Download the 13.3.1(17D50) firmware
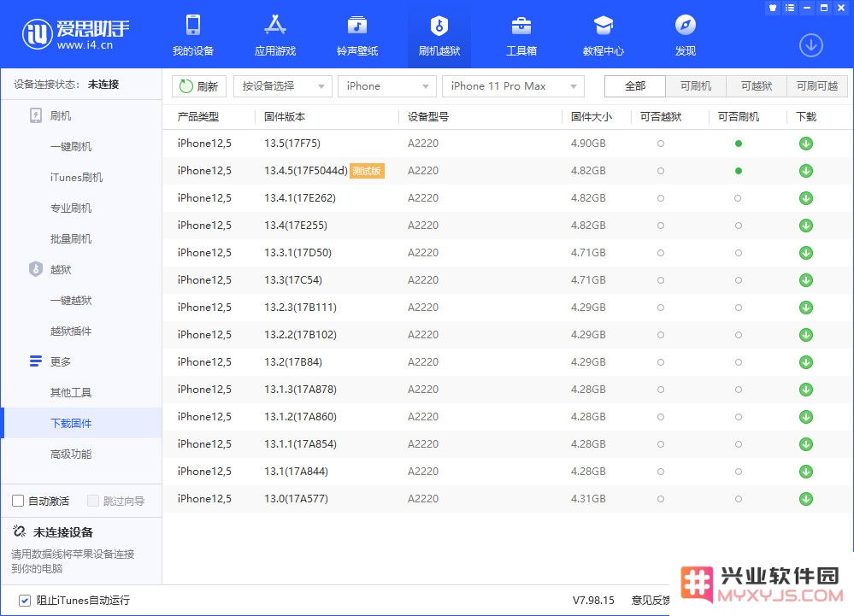 [x=806, y=253]
